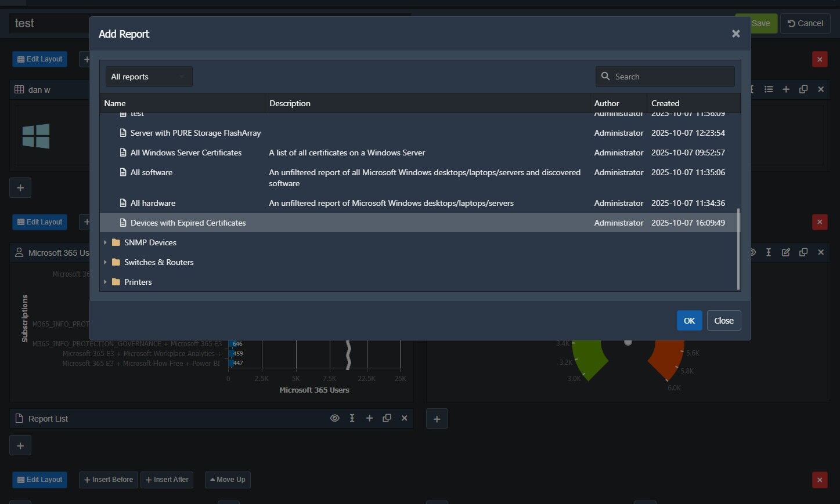
Task: Click the Move Up button
Action: pyautogui.click(x=228, y=480)
